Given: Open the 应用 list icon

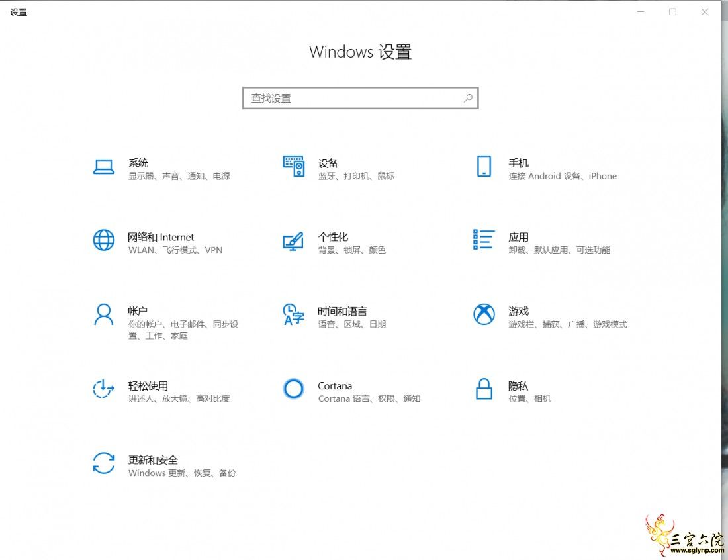Looking at the screenshot, I should [484, 240].
